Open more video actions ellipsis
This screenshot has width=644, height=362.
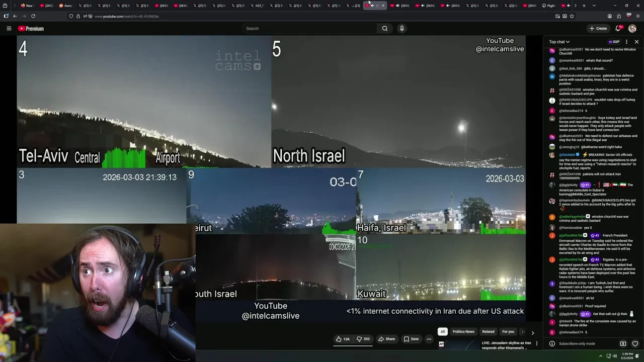(x=429, y=339)
